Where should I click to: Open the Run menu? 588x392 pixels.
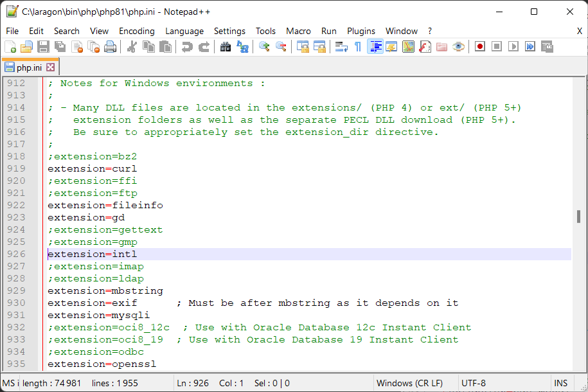click(x=329, y=31)
